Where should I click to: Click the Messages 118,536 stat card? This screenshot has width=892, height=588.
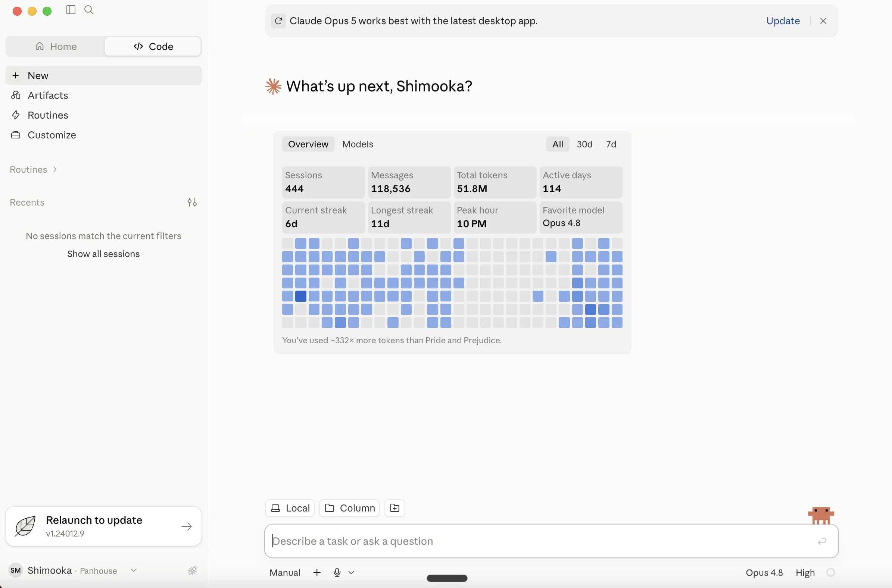[409, 182]
